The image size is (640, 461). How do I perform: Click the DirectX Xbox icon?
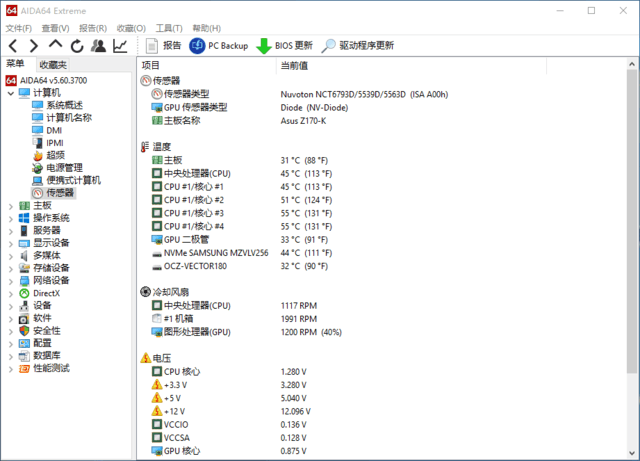click(24, 293)
